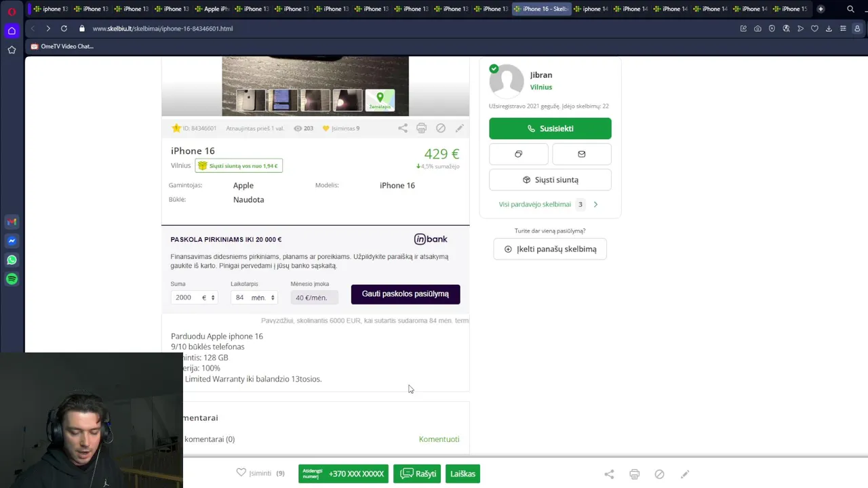Click the green Rašyti button
This screenshot has width=868, height=488.
point(417,474)
